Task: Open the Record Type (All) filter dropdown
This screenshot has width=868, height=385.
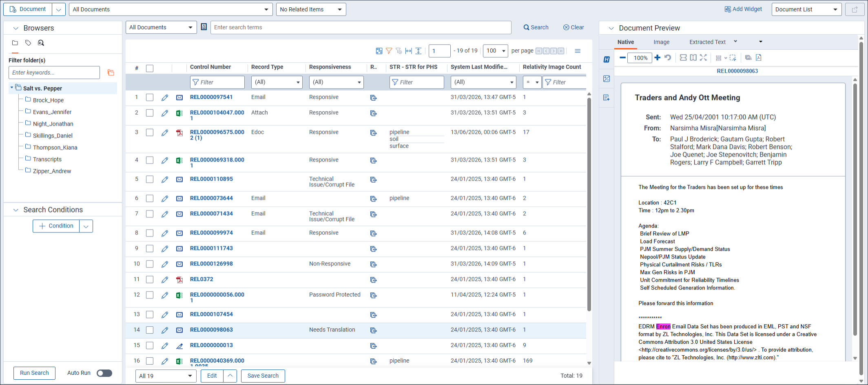Action: tap(277, 82)
